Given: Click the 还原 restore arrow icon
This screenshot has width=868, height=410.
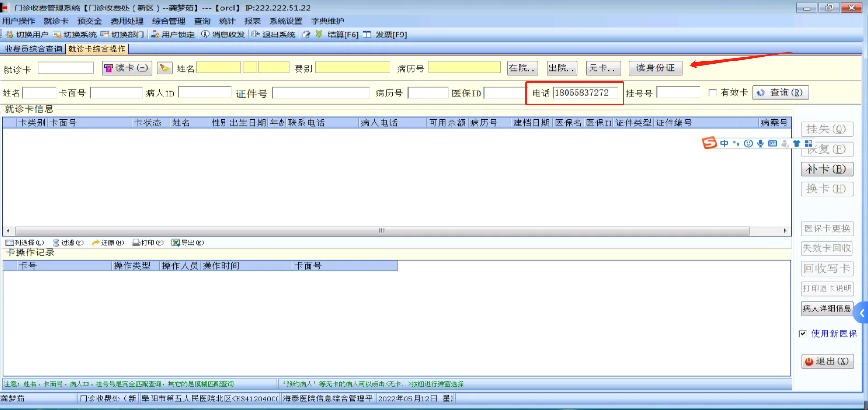Looking at the screenshot, I should (96, 243).
